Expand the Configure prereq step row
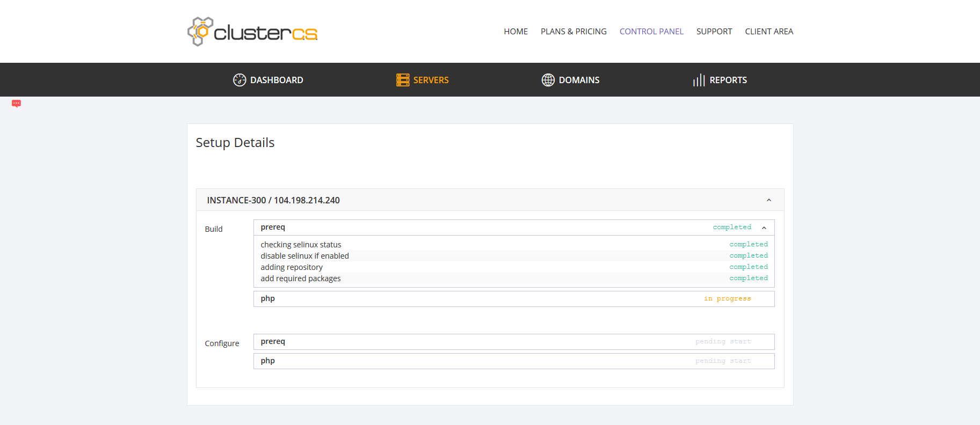Viewport: 980px width, 425px height. tap(513, 342)
